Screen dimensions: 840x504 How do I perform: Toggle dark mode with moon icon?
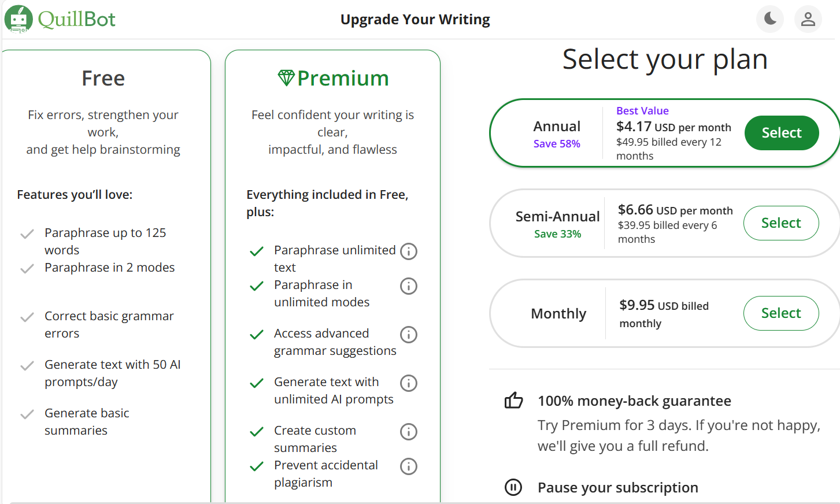770,19
